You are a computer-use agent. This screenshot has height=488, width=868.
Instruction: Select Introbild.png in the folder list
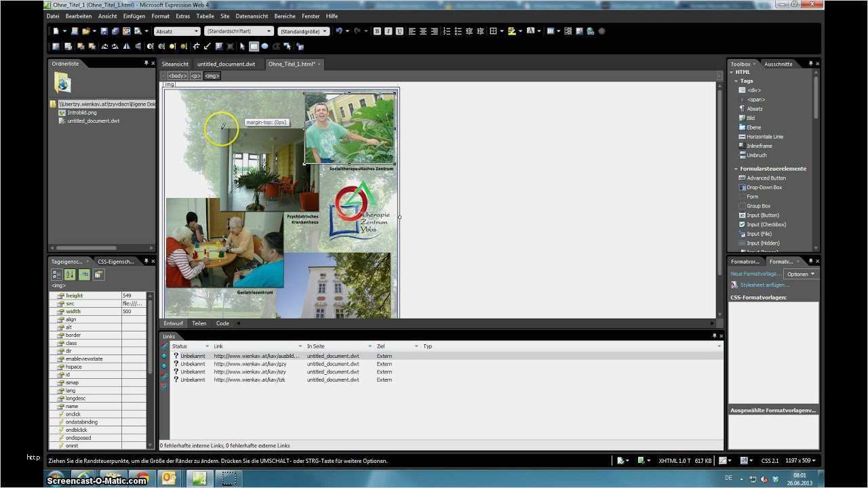pyautogui.click(x=81, y=113)
